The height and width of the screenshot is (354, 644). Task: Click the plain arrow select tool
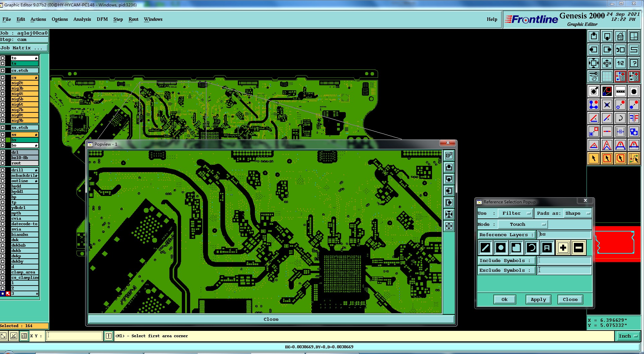[594, 158]
